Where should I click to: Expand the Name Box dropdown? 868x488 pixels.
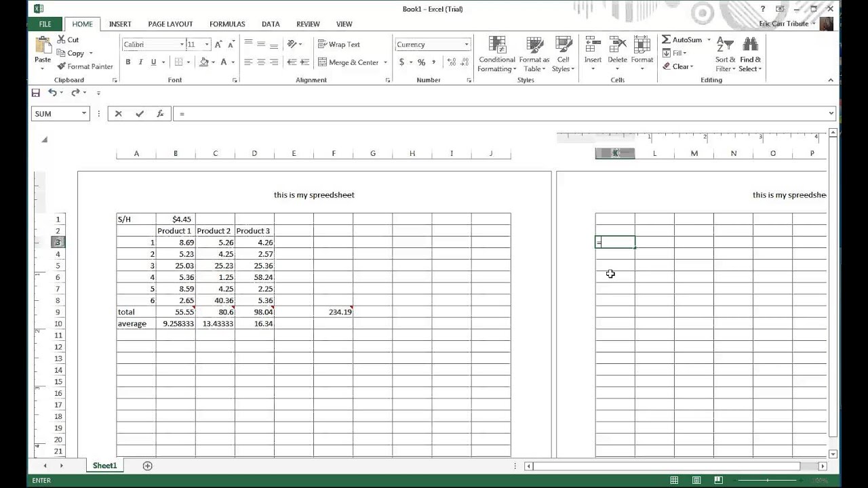pos(83,113)
